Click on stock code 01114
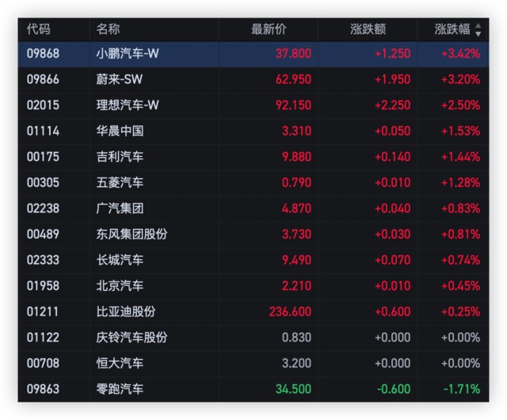Image resolution: width=507 pixels, height=420 pixels. click(x=43, y=131)
